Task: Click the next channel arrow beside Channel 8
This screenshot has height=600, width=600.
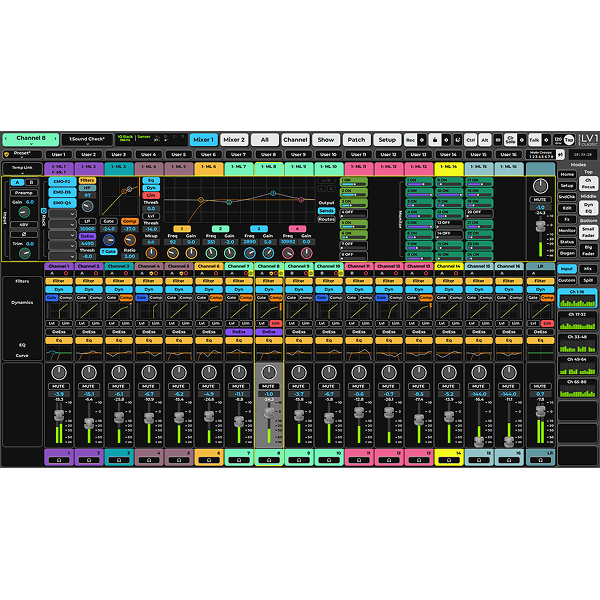Action: tap(55, 138)
